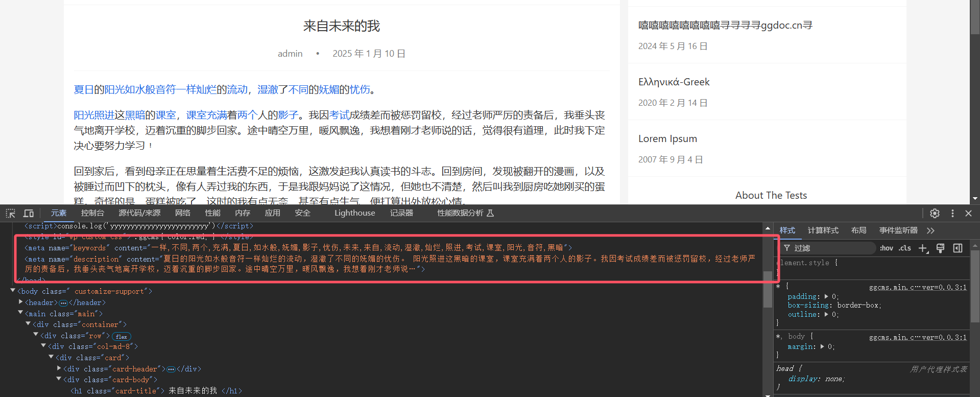Toggle the computed styles sidebar icon
Image resolution: width=980 pixels, height=397 pixels.
coord(958,248)
